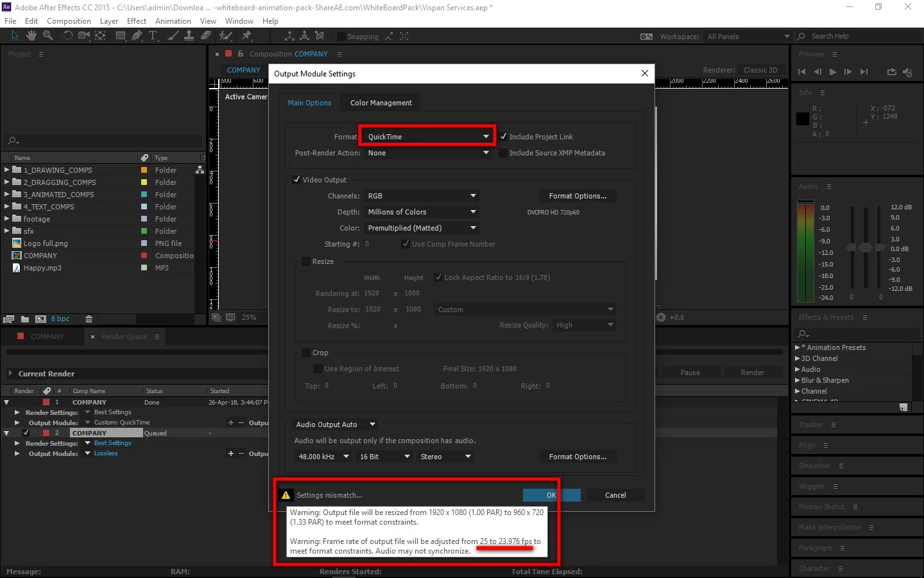The width and height of the screenshot is (924, 578).
Task: Open the Depth Millions of Colors dropdown
Action: 422,212
